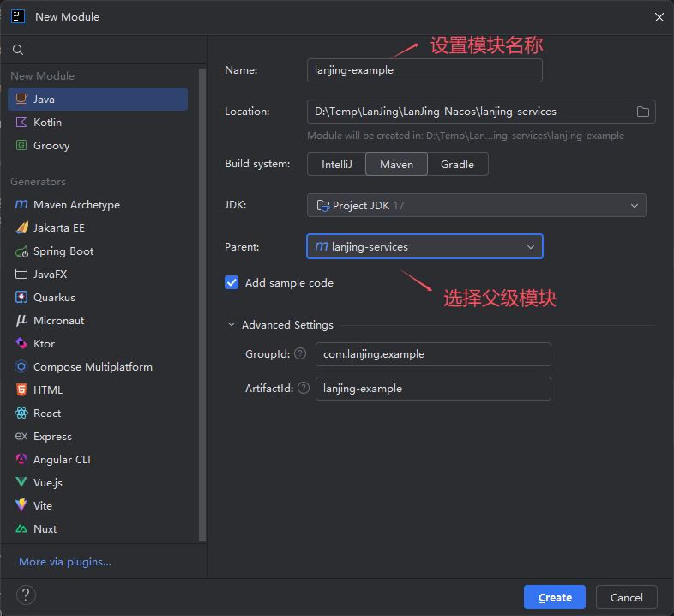This screenshot has width=674, height=616.
Task: Select the Angular CLI icon
Action: pos(21,459)
